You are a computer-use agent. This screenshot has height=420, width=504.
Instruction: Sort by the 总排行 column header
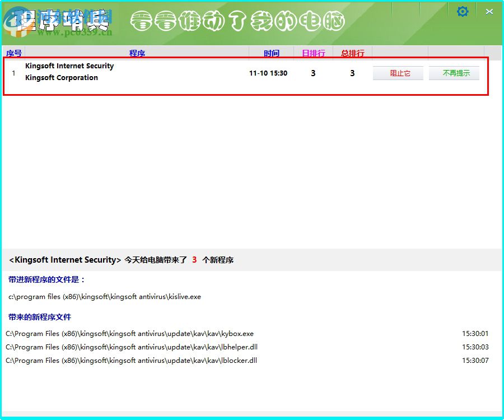[x=353, y=53]
